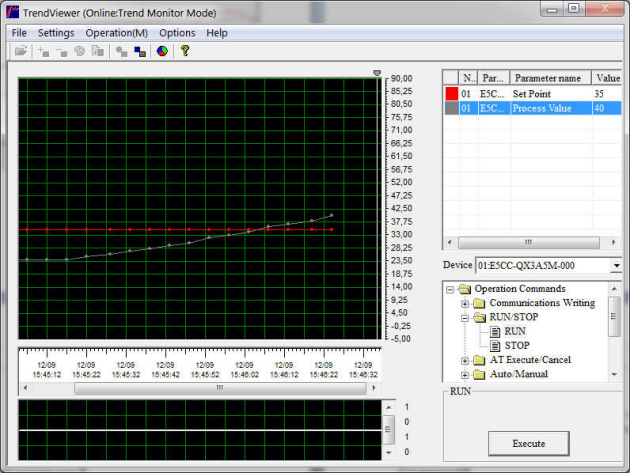Select STOP in the command tree
The width and height of the screenshot is (630, 473).
point(517,346)
